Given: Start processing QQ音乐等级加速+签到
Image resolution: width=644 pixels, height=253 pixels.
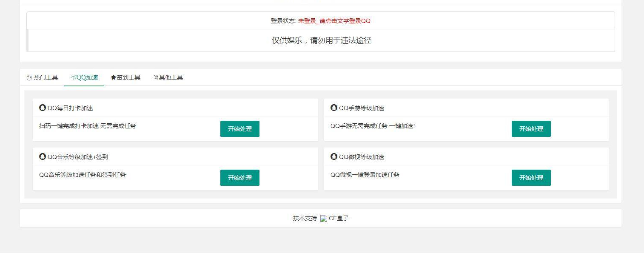Looking at the screenshot, I should (240, 178).
